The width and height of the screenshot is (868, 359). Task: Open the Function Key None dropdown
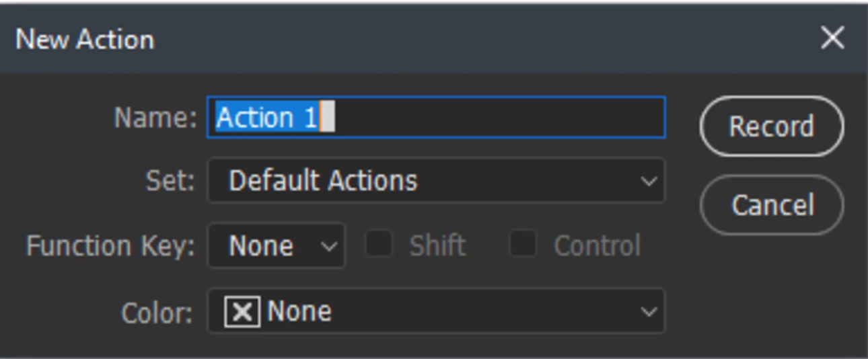click(x=276, y=247)
